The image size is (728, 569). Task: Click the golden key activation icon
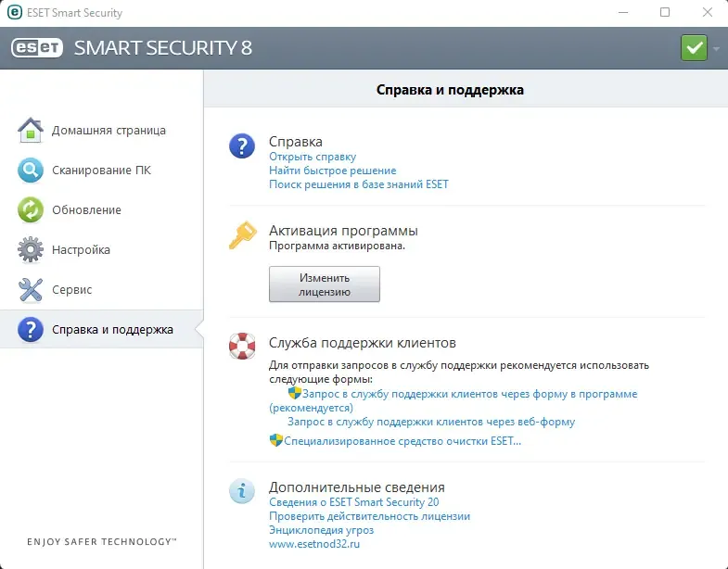click(241, 236)
